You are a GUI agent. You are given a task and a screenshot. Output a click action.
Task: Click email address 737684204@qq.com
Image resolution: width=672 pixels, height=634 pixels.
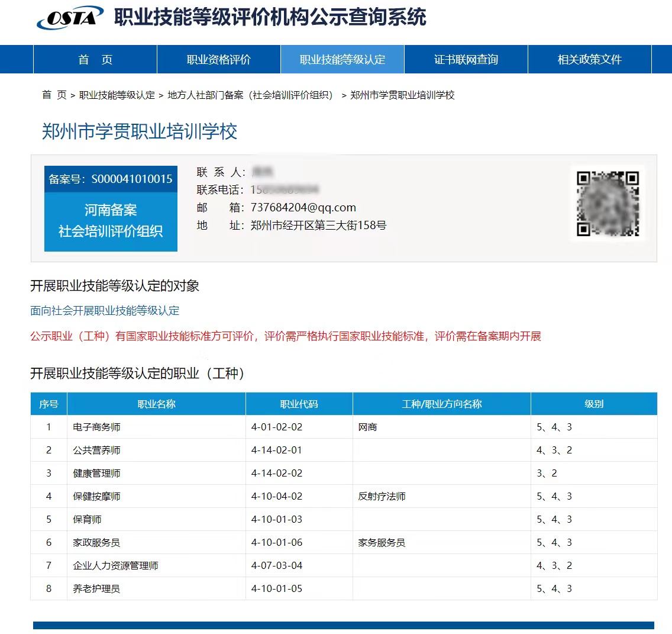pos(303,207)
